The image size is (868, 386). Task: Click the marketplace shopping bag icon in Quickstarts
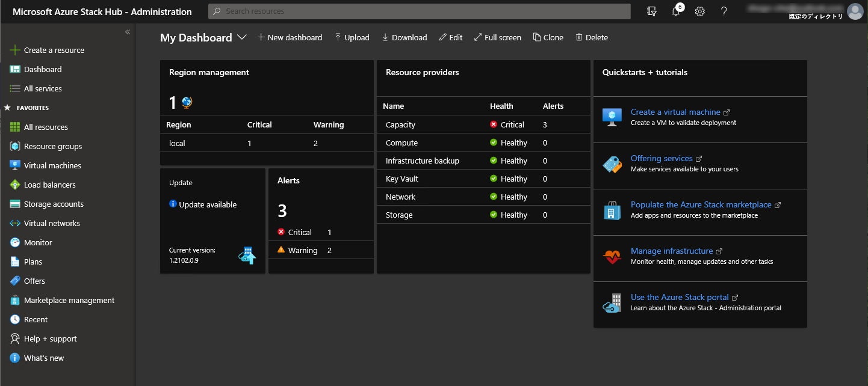(612, 210)
